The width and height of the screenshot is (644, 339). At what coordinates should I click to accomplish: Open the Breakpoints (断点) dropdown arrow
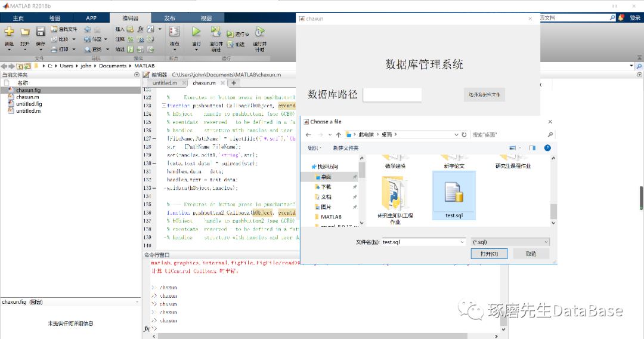point(175,50)
